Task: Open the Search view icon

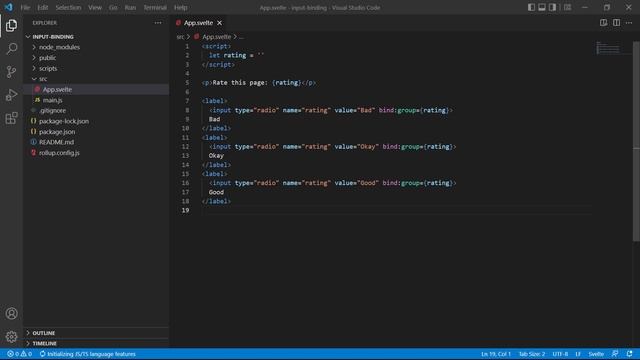Action: [11, 49]
